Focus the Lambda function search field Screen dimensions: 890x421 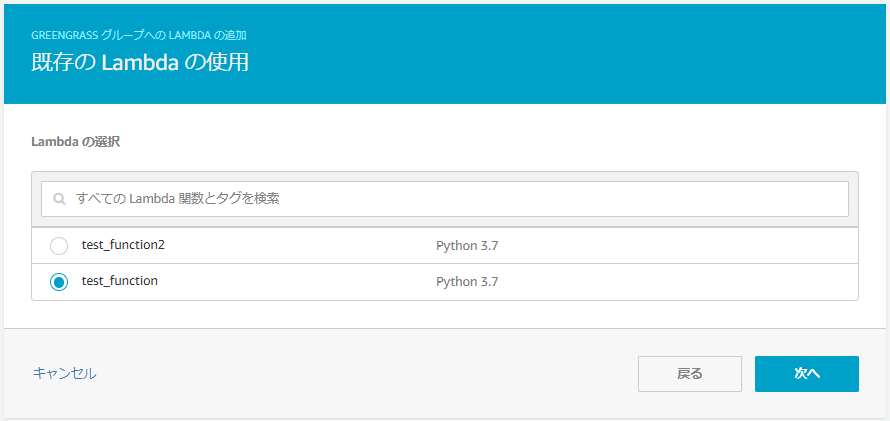click(x=450, y=199)
